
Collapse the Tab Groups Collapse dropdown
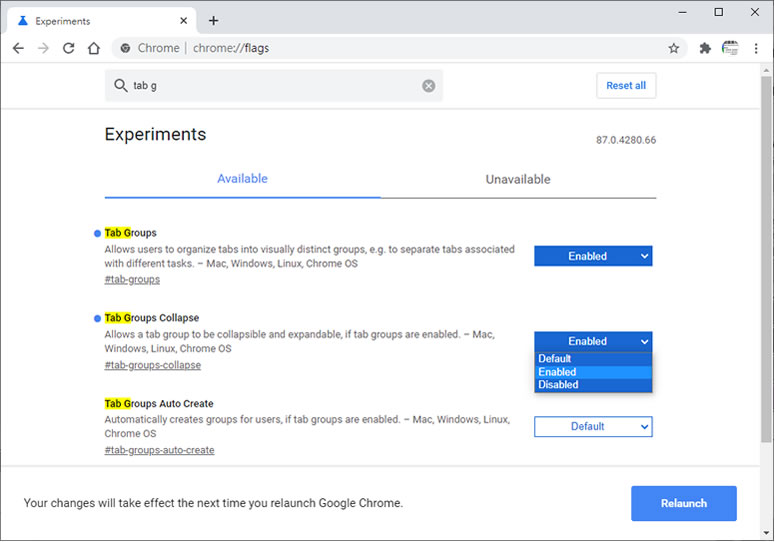593,341
